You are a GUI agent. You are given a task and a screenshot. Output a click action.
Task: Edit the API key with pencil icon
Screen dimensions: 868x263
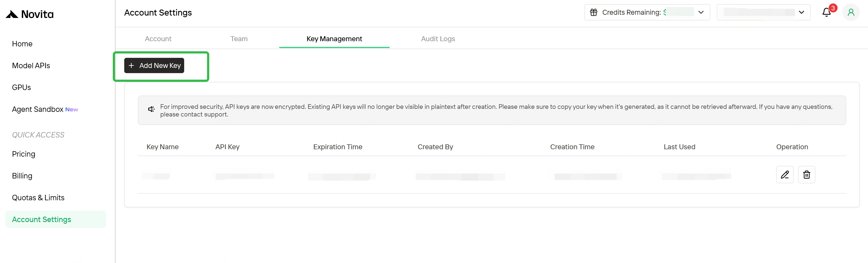click(x=785, y=175)
